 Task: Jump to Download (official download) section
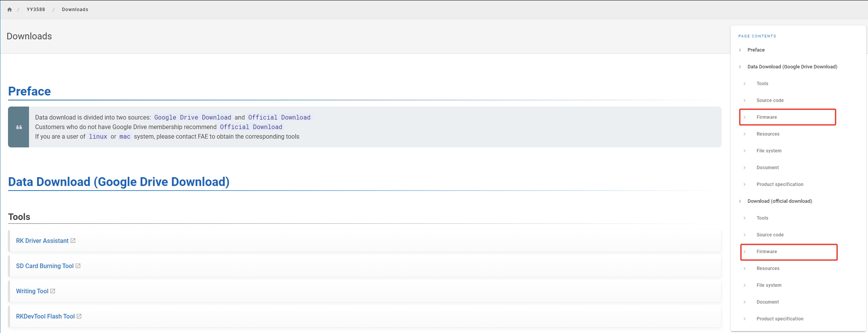coord(779,201)
